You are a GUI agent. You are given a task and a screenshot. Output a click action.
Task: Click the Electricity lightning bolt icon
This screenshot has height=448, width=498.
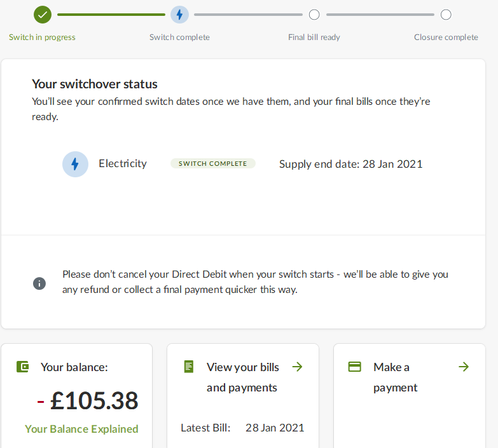[75, 164]
